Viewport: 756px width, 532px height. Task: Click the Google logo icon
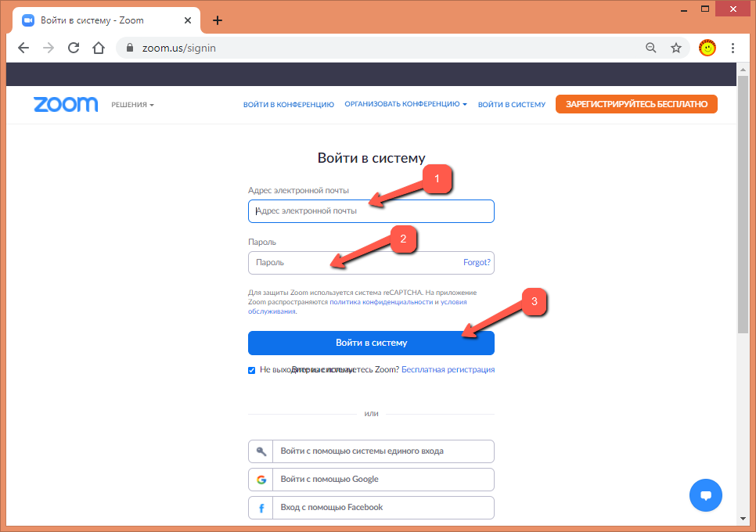[x=261, y=480]
